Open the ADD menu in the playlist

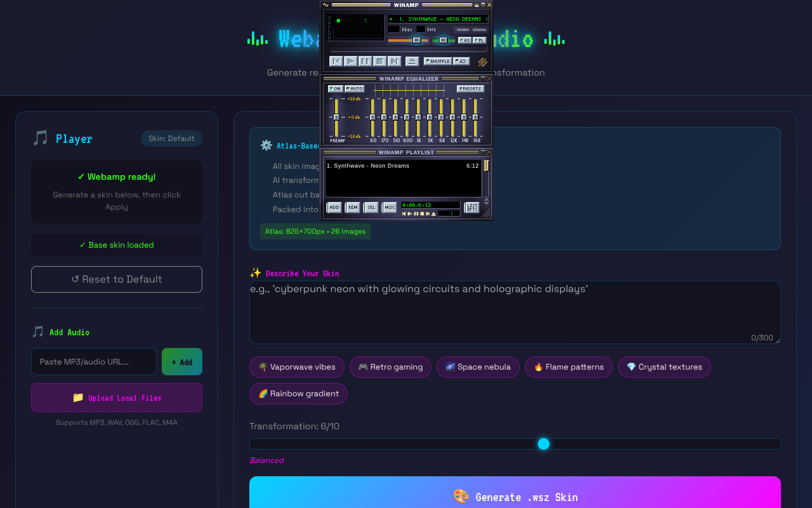coord(333,207)
